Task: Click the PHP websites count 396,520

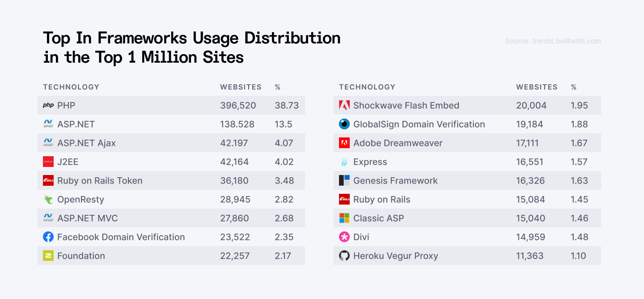Action: tap(238, 106)
